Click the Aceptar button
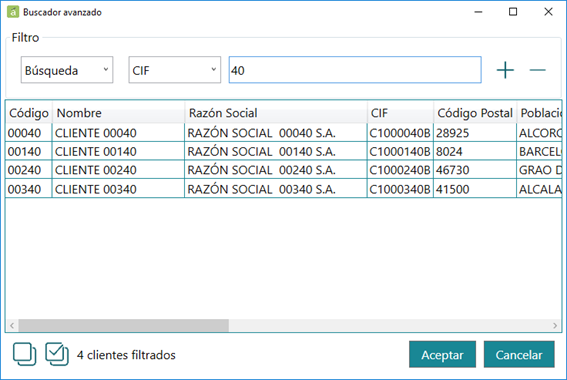The image size is (567, 380). [x=442, y=354]
